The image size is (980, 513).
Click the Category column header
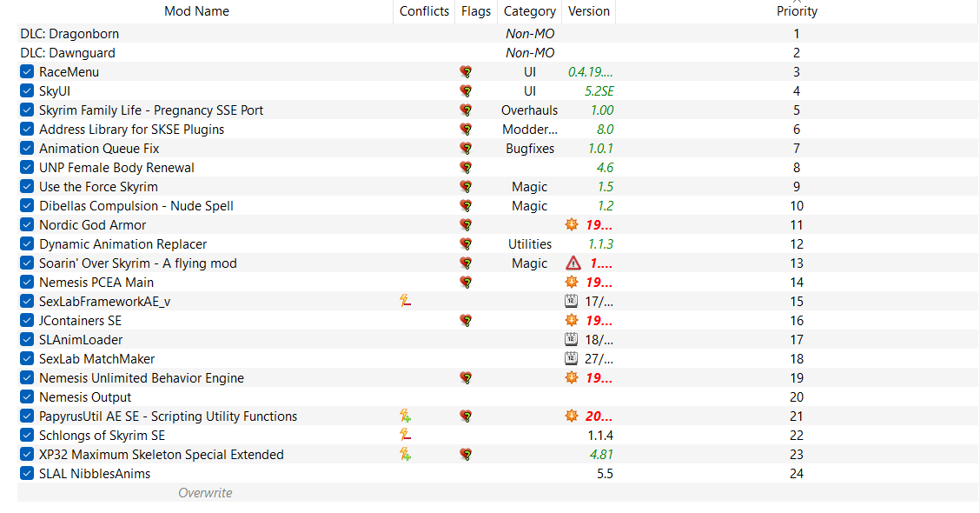(x=529, y=11)
